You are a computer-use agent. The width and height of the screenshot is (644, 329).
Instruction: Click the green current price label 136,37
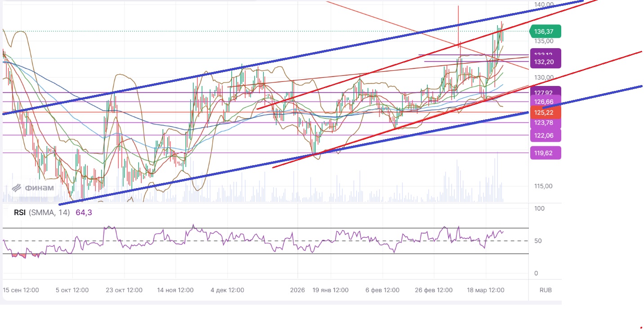click(x=546, y=32)
